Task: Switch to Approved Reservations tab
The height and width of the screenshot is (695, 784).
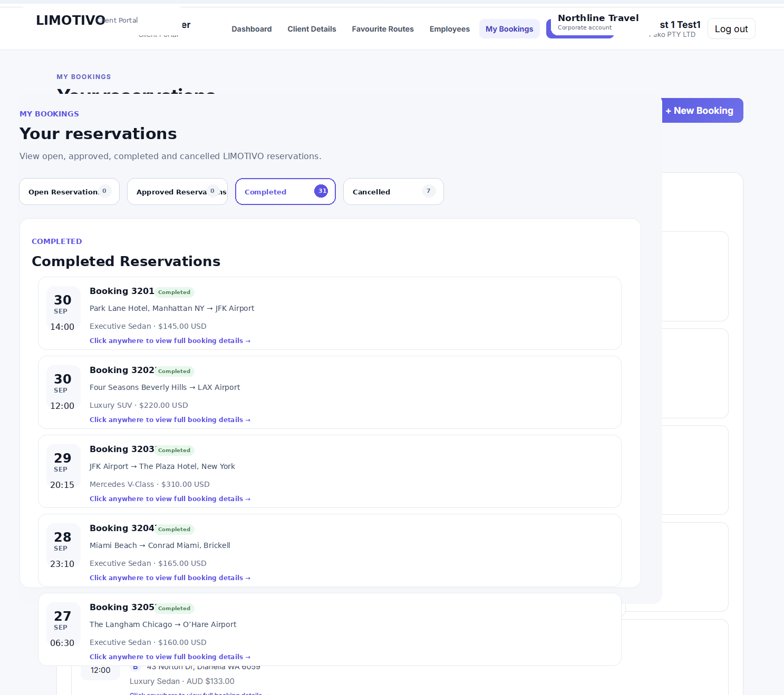Action: (177, 192)
